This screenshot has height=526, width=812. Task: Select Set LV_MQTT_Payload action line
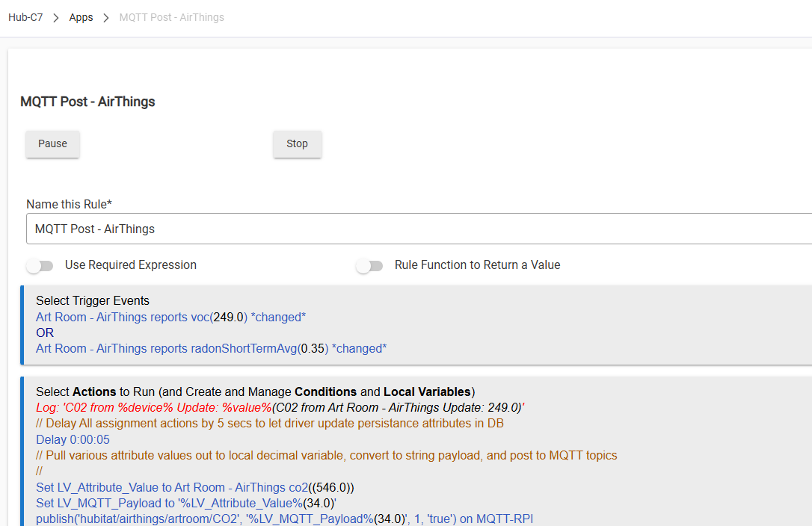click(x=186, y=504)
